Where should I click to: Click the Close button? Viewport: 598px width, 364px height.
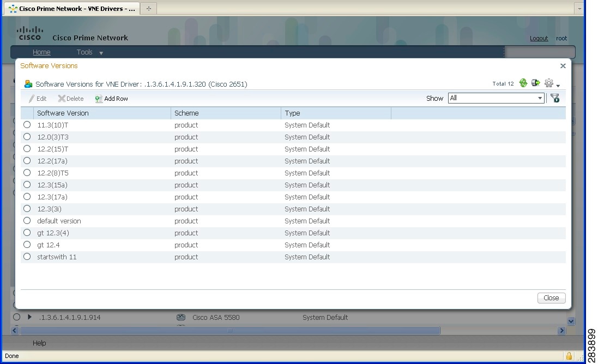[x=551, y=298]
